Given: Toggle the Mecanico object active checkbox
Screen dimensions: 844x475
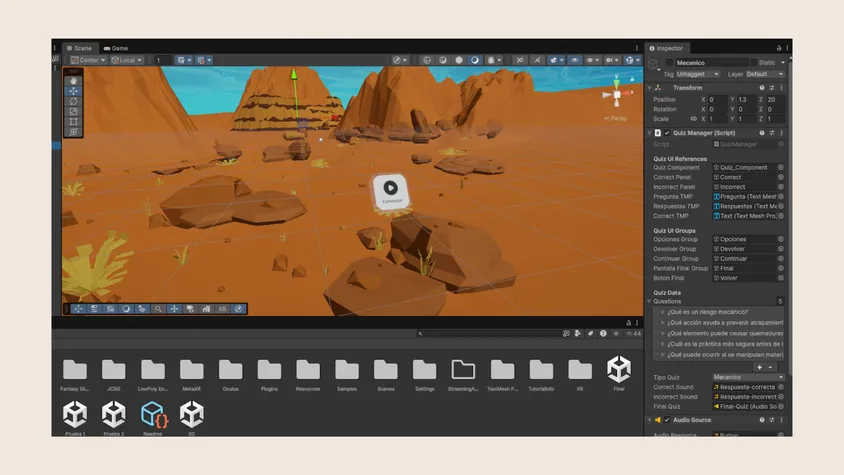Looking at the screenshot, I should coord(669,63).
